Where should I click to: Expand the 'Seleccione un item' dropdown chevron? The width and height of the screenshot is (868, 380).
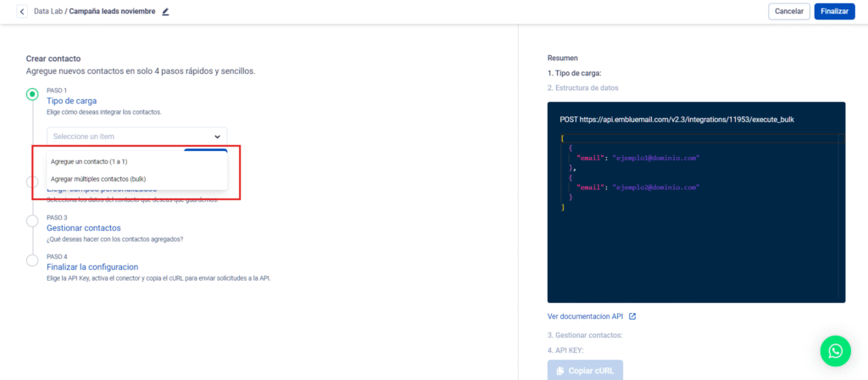[x=218, y=137]
